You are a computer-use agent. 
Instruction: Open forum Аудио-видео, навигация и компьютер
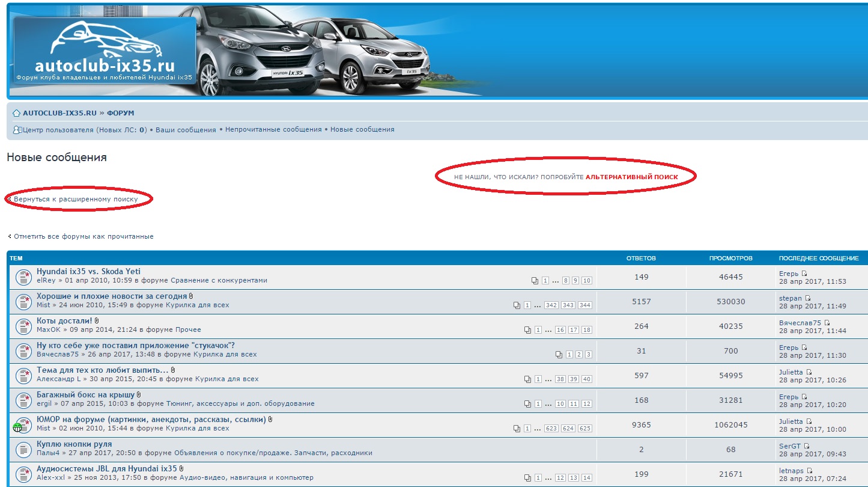(x=246, y=477)
